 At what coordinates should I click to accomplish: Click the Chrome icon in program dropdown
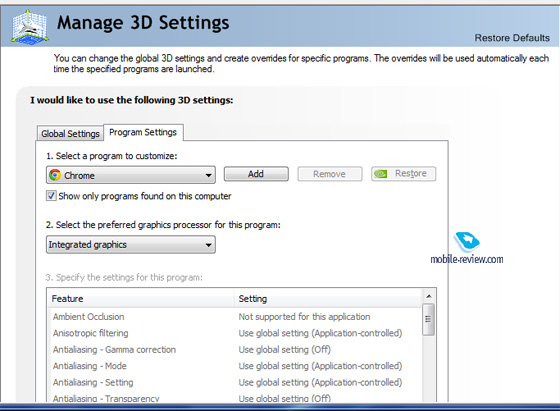(55, 175)
